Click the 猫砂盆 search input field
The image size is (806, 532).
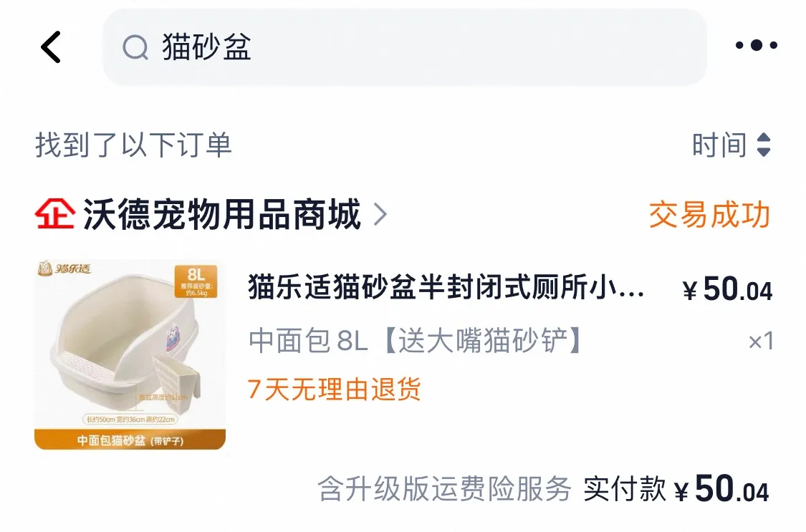click(x=405, y=47)
